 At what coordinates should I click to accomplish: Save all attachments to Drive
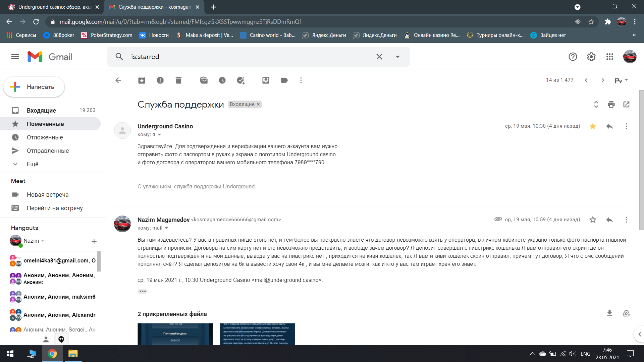click(x=626, y=313)
